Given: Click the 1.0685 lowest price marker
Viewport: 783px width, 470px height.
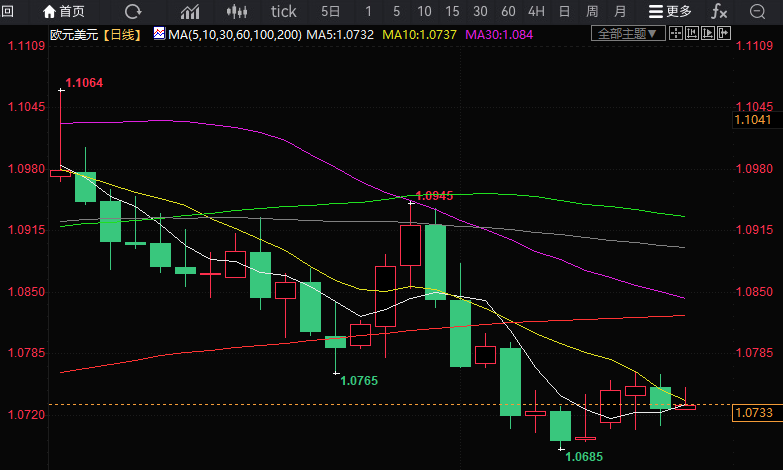Looking at the screenshot, I should [584, 457].
